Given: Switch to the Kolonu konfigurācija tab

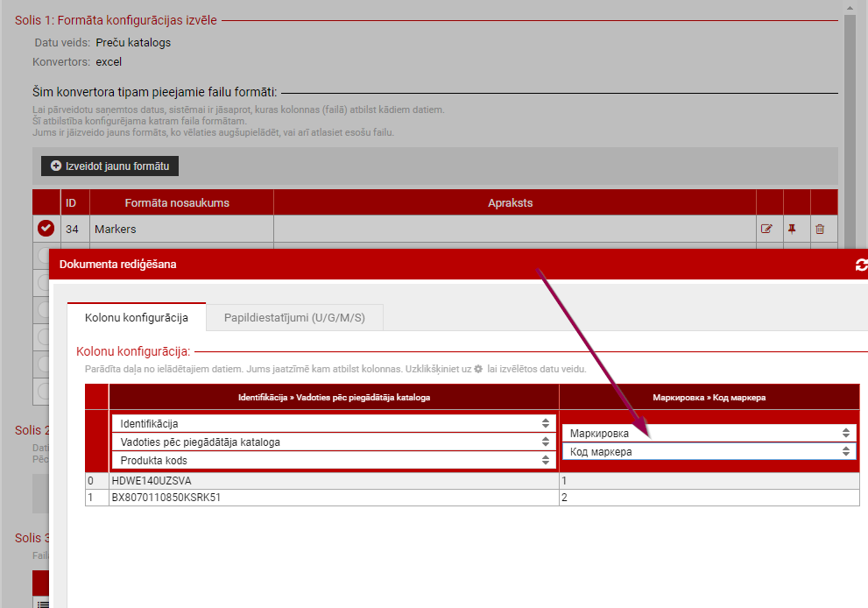Looking at the screenshot, I should [x=137, y=317].
